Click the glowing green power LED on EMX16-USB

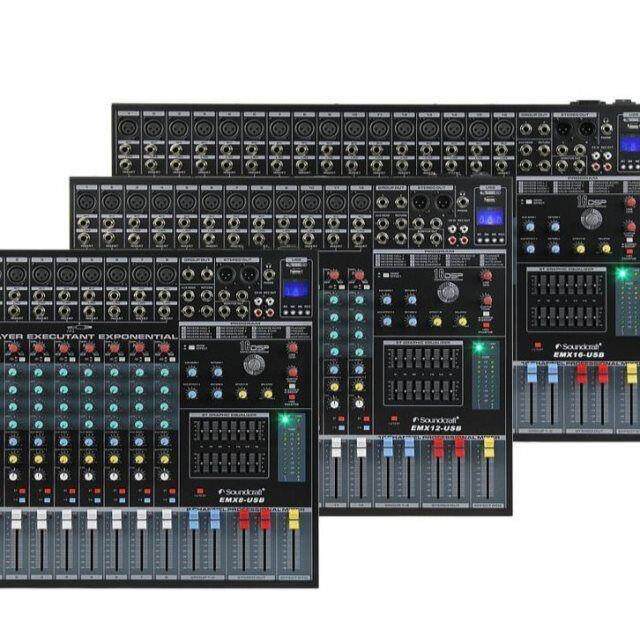621,273
